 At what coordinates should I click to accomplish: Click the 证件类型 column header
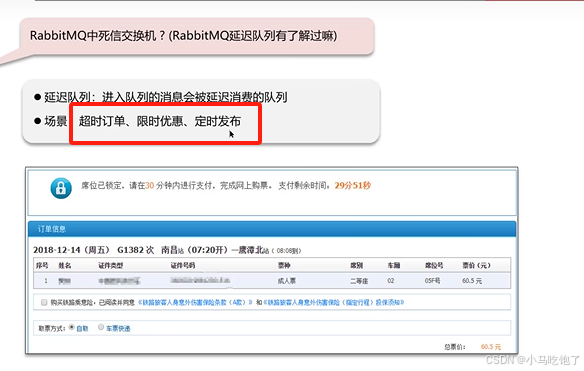111,265
